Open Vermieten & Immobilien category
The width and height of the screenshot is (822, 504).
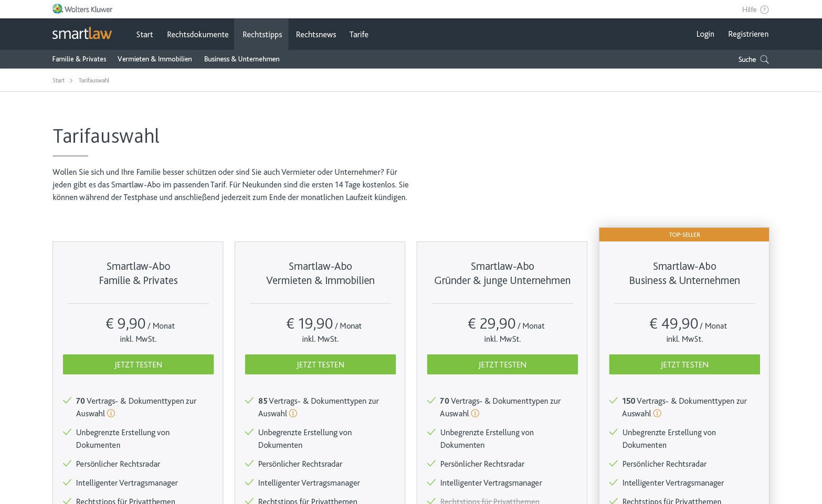[x=154, y=59]
